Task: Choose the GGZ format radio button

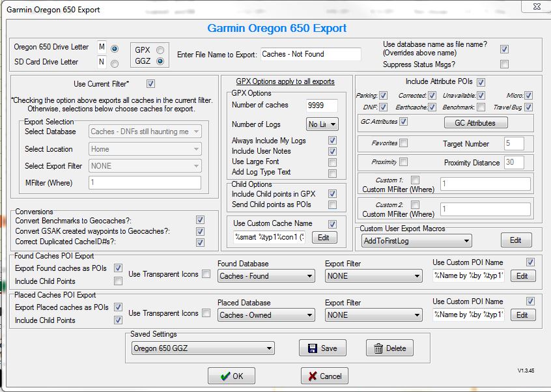Action: [x=160, y=61]
